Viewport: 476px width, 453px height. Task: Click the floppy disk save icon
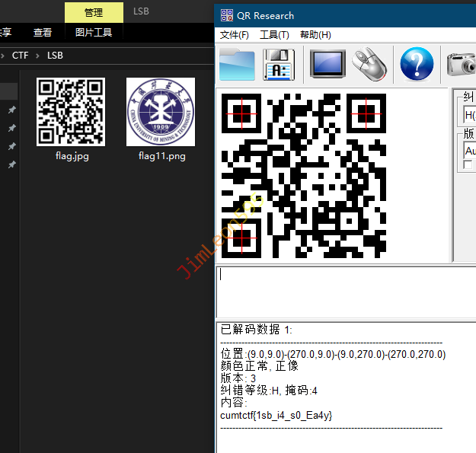point(279,65)
